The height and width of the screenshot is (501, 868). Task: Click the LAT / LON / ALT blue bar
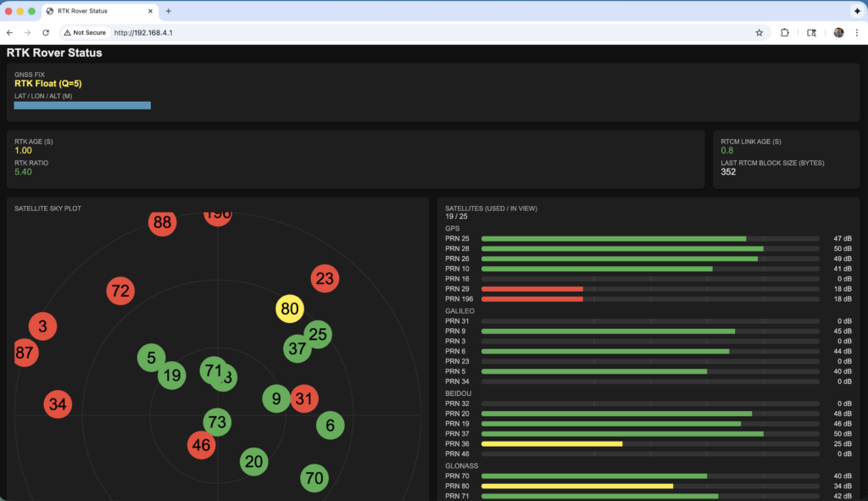pos(82,106)
